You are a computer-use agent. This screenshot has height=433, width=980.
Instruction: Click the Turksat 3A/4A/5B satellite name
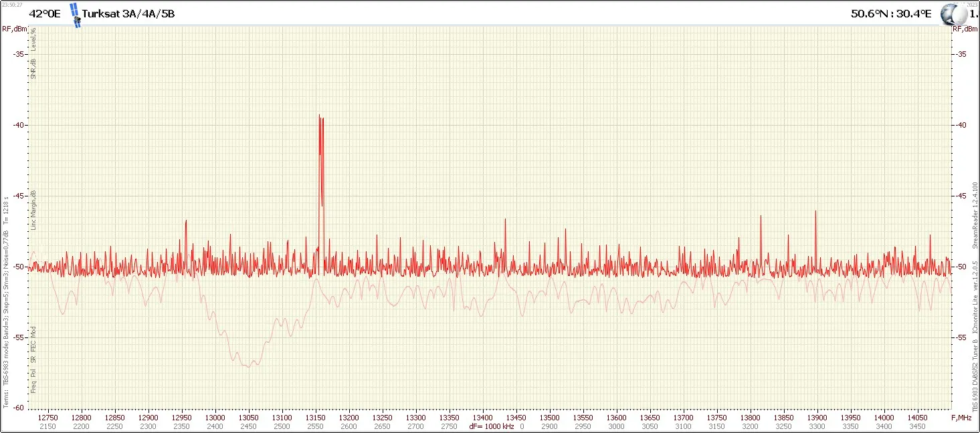tap(128, 13)
